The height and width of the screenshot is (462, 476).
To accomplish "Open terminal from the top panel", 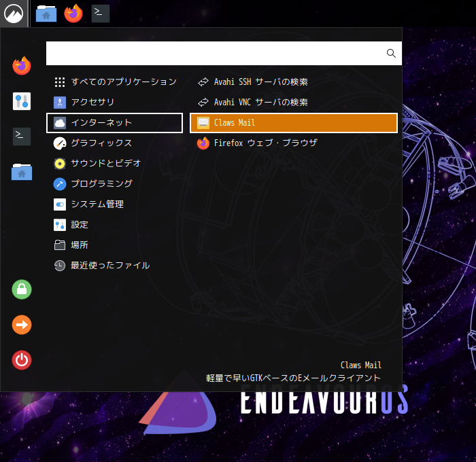I will coord(101,14).
